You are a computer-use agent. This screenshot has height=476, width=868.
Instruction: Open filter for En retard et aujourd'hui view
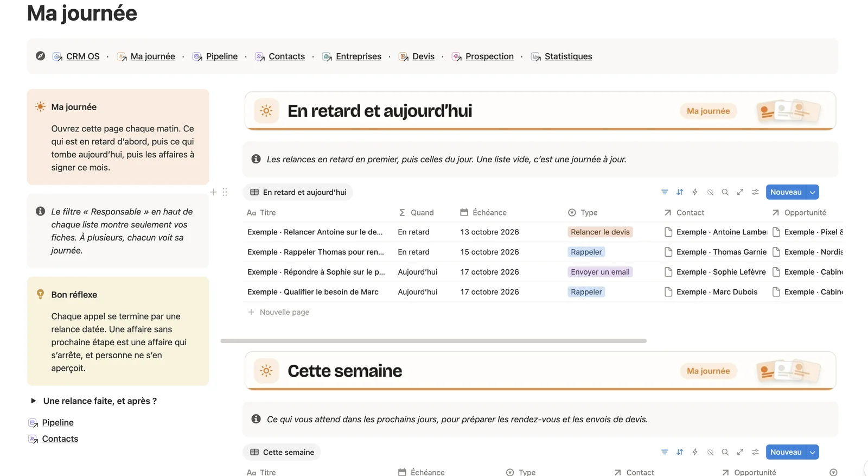[x=665, y=192]
